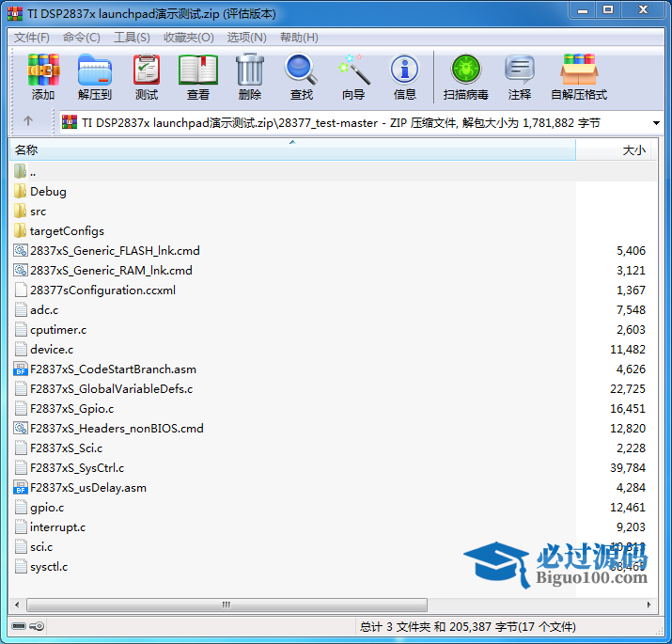Click the horizontal scrollbar thumb

coord(227,605)
